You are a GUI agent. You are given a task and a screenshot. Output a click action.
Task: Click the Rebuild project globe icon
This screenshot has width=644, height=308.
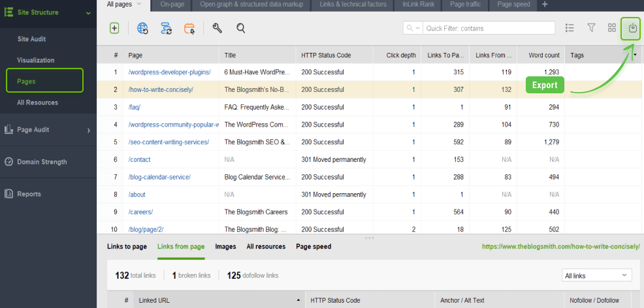coord(142,28)
